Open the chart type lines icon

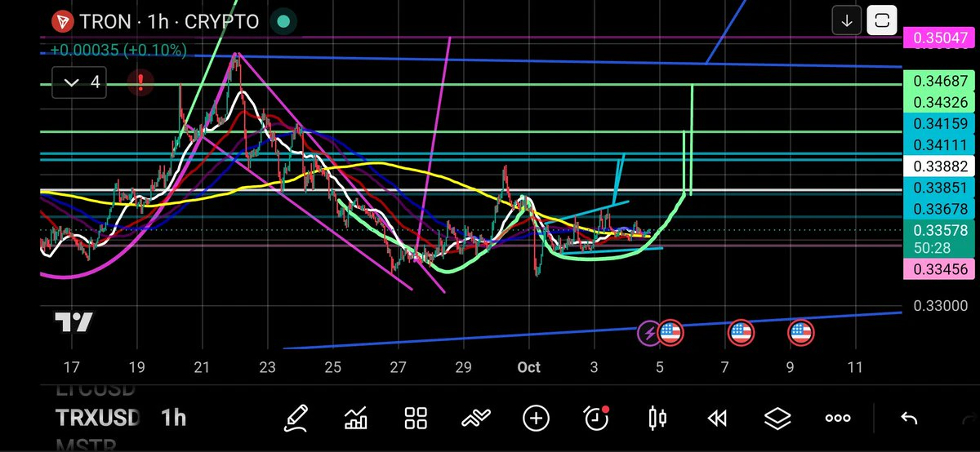point(475,419)
